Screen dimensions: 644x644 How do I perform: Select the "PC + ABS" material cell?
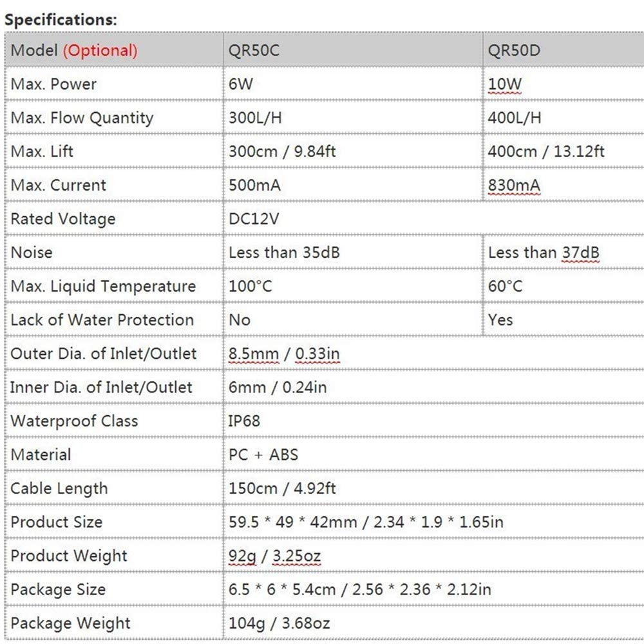coord(263,454)
